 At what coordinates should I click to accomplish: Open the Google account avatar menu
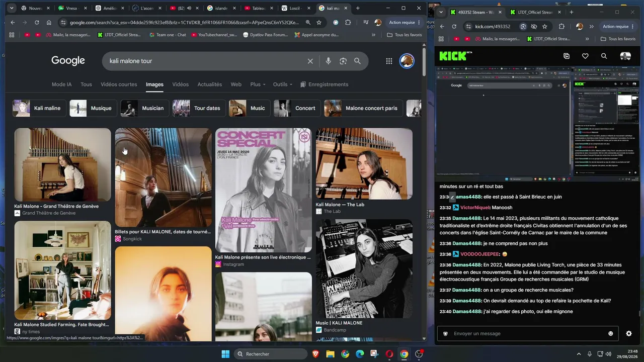click(407, 61)
